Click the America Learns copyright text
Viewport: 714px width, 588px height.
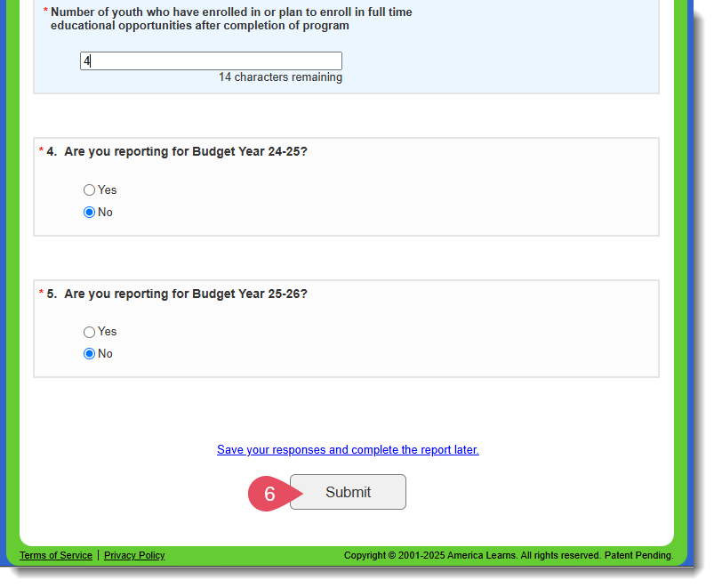pos(509,555)
